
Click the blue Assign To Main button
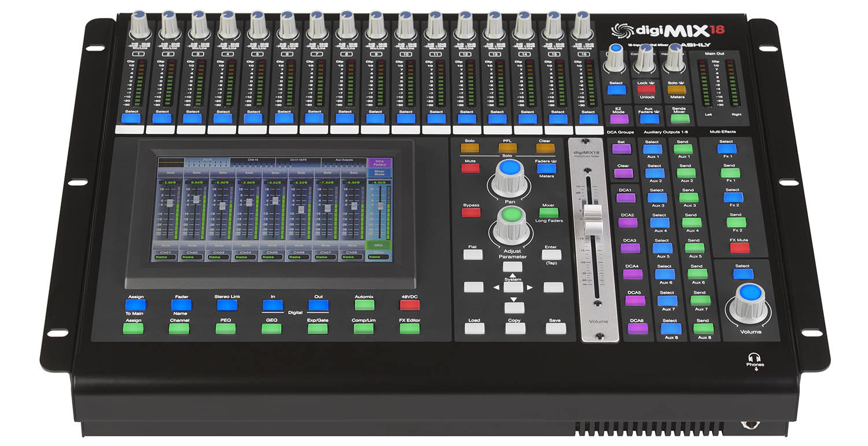click(x=136, y=305)
